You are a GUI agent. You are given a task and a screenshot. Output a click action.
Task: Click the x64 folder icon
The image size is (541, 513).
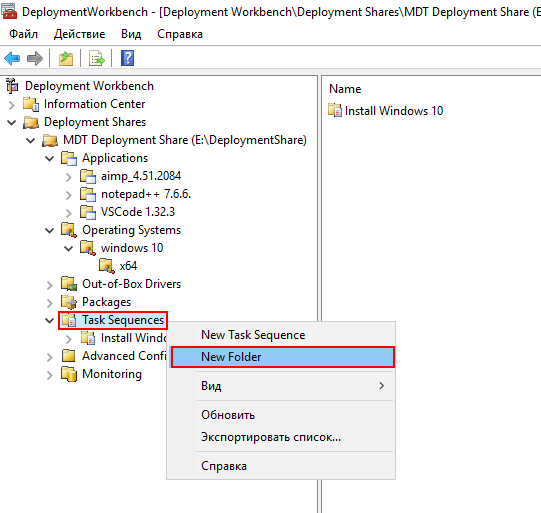[107, 266]
